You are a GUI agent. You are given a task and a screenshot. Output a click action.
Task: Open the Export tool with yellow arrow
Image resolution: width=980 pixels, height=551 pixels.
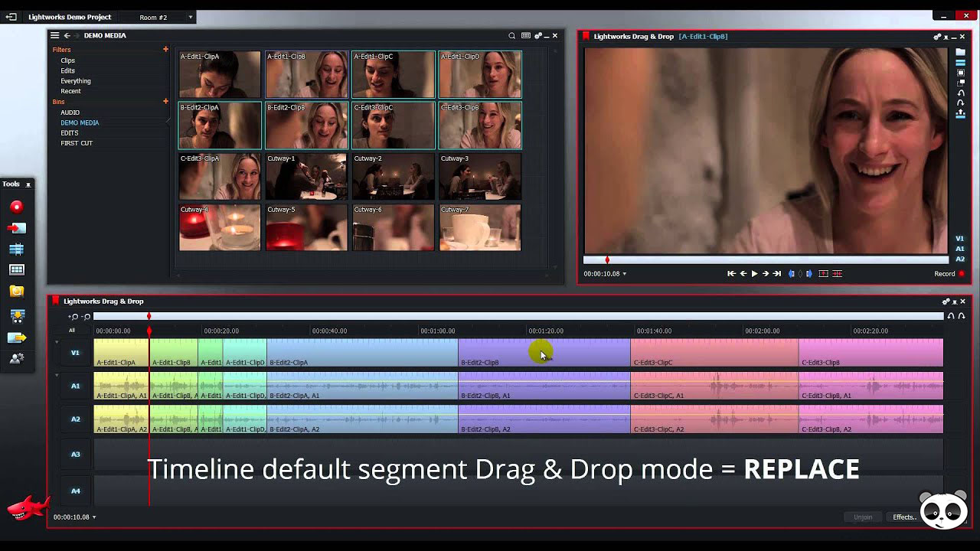tap(17, 337)
